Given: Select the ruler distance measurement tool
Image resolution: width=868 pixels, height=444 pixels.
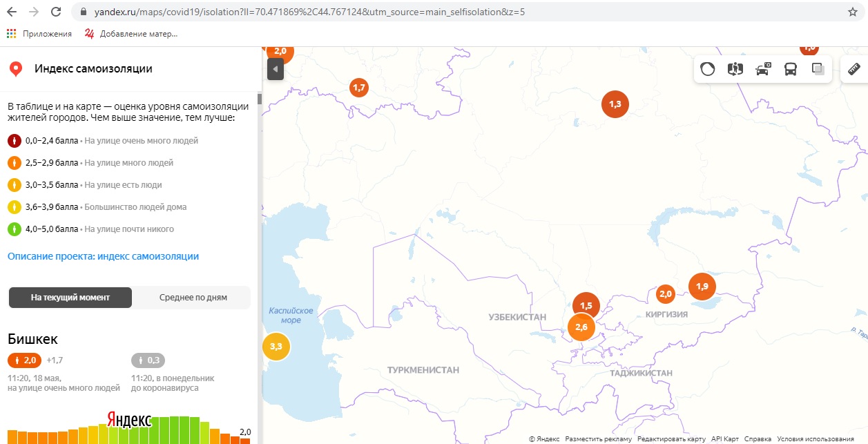Looking at the screenshot, I should point(854,69).
